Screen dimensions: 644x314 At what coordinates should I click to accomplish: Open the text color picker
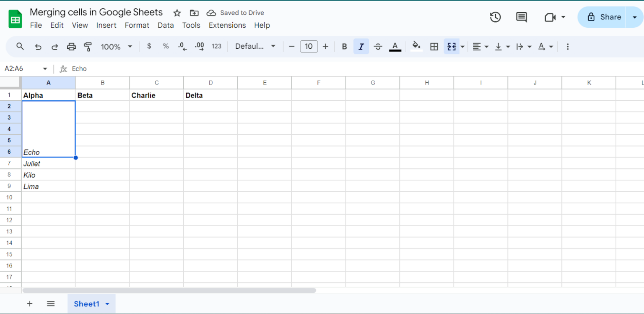(x=395, y=46)
